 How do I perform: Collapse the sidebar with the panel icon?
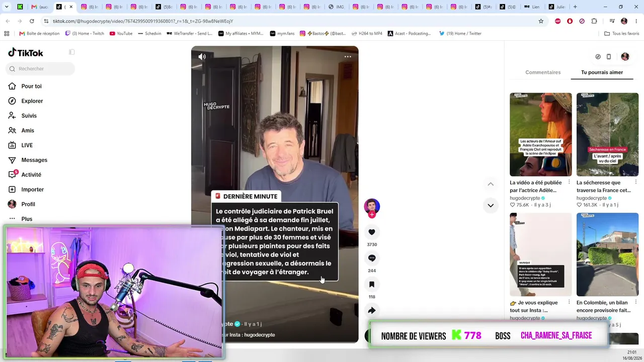72,52
